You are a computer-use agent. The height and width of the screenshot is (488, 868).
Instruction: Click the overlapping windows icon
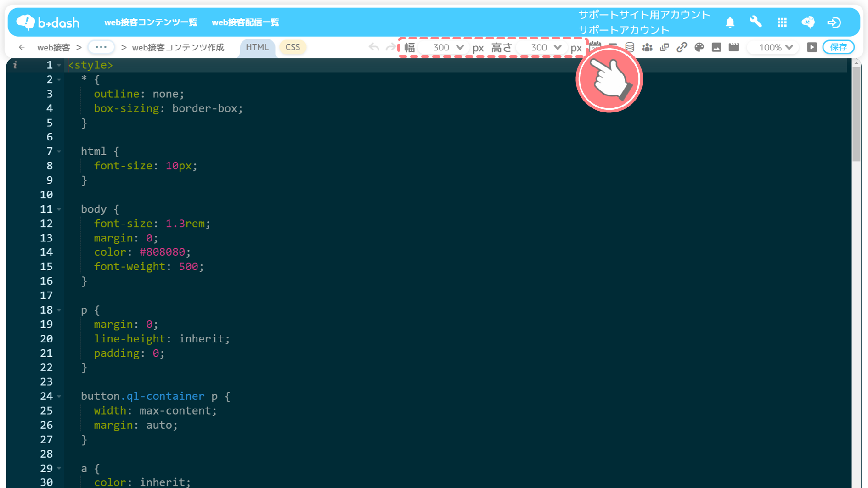[x=664, y=47]
